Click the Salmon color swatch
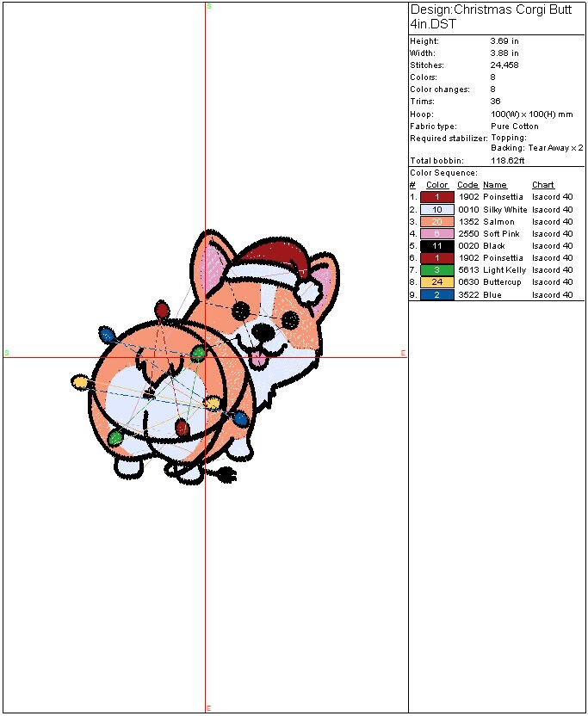Viewport: 588px width, 716px height. click(436, 222)
